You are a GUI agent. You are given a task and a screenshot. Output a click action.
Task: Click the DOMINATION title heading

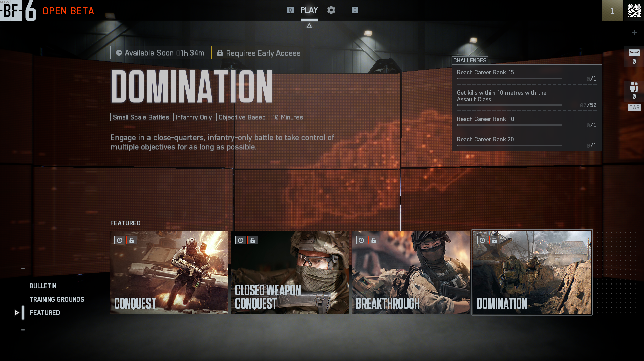(191, 86)
